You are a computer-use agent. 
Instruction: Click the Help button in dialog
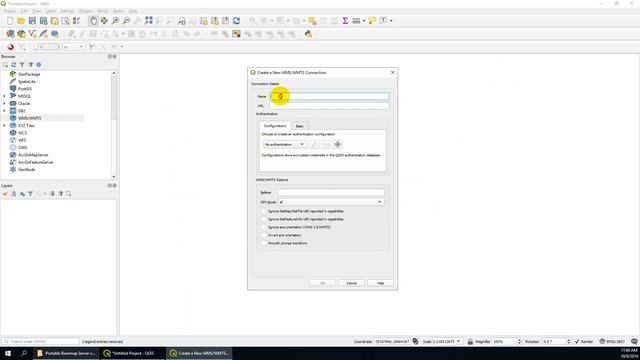(380, 283)
